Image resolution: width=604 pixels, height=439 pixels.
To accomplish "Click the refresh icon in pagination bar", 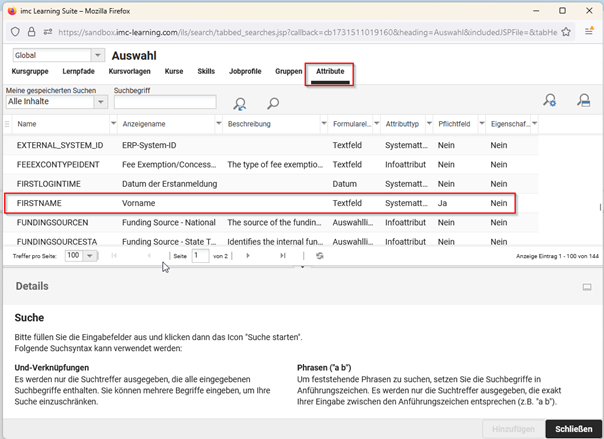I will pos(319,256).
